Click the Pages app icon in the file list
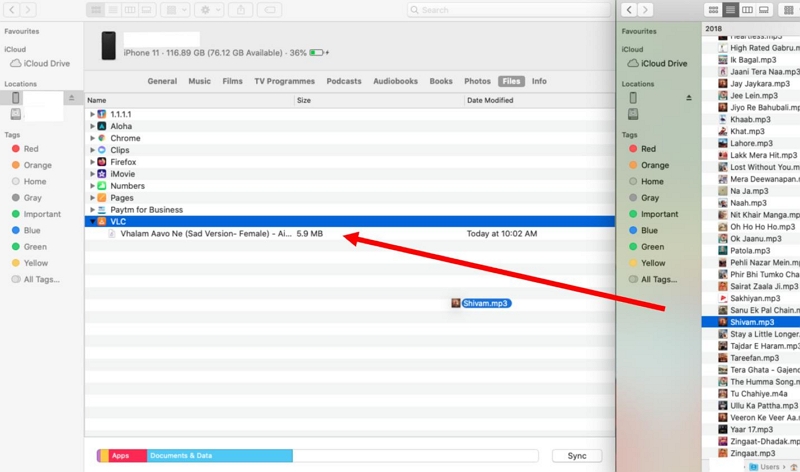The width and height of the screenshot is (800, 472). (x=102, y=197)
